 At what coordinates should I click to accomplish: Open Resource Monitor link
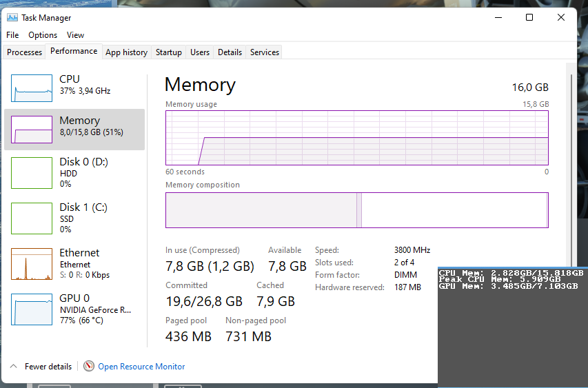(141, 367)
